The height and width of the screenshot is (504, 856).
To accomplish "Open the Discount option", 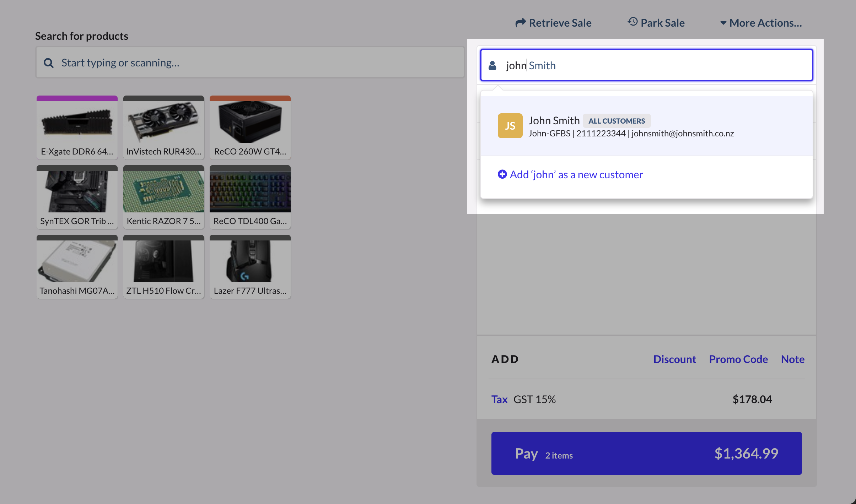I will pyautogui.click(x=674, y=359).
